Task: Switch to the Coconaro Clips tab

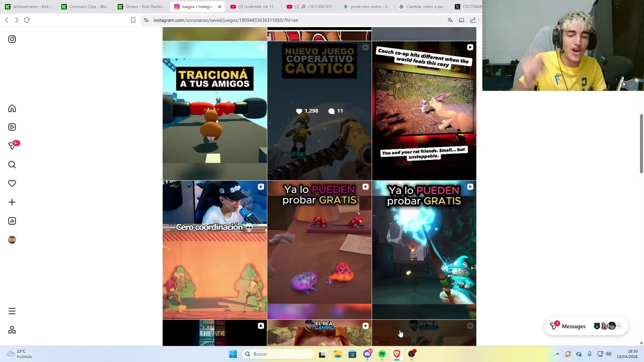Action: point(85,7)
